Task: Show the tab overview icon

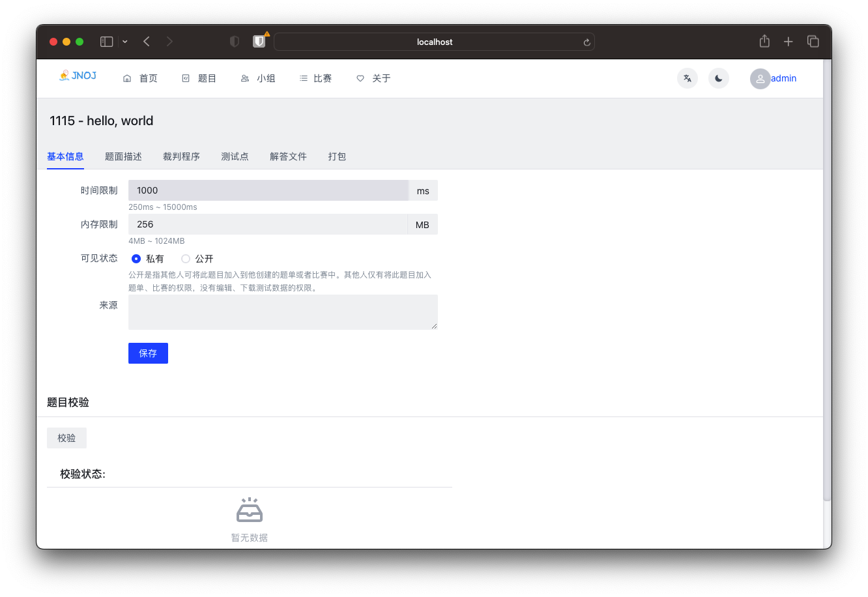Action: [x=813, y=42]
